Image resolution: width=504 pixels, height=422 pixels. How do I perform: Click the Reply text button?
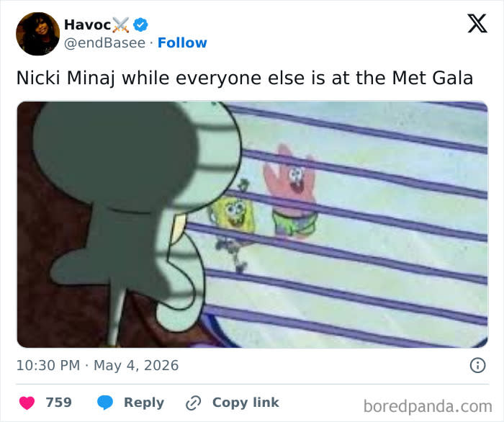coord(144,403)
